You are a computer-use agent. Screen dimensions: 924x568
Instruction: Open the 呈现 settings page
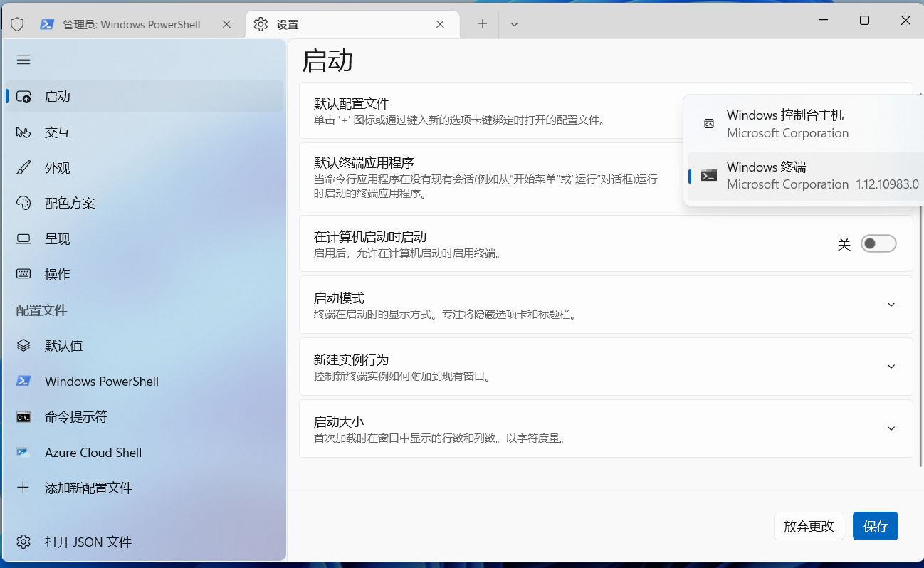coord(145,239)
